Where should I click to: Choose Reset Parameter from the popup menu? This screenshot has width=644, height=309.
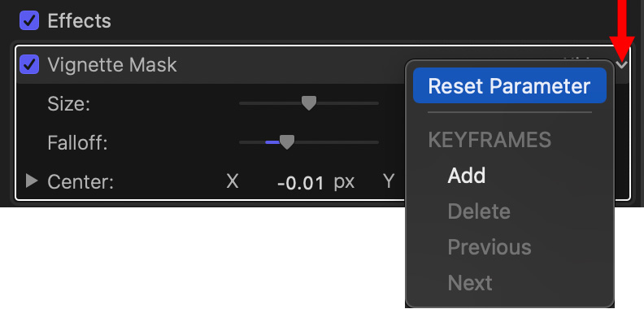pyautogui.click(x=509, y=85)
